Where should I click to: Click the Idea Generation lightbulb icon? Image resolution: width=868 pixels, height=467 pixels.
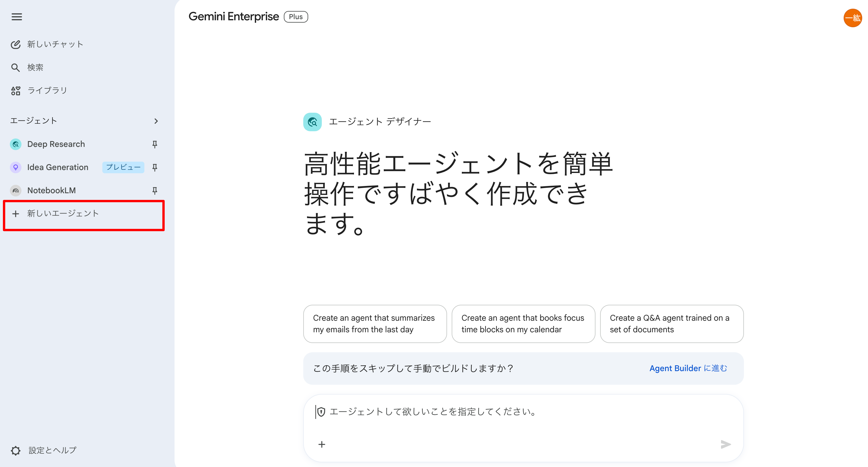pos(15,167)
